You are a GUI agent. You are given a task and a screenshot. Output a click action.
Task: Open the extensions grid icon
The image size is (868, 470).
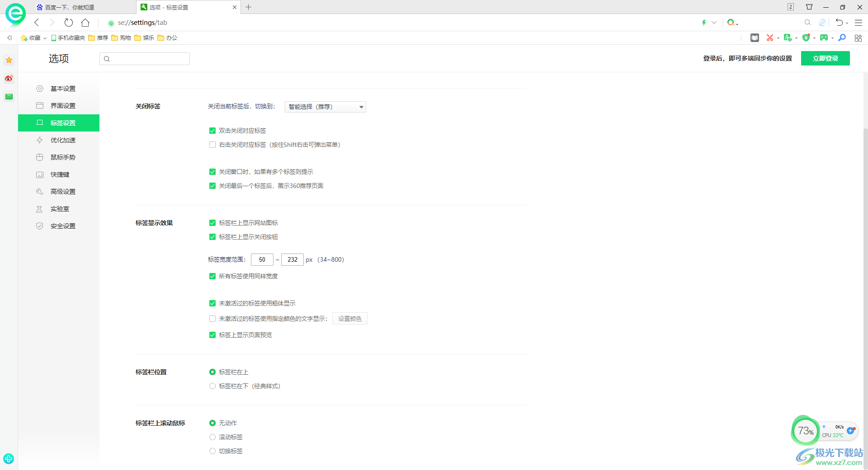tap(858, 38)
